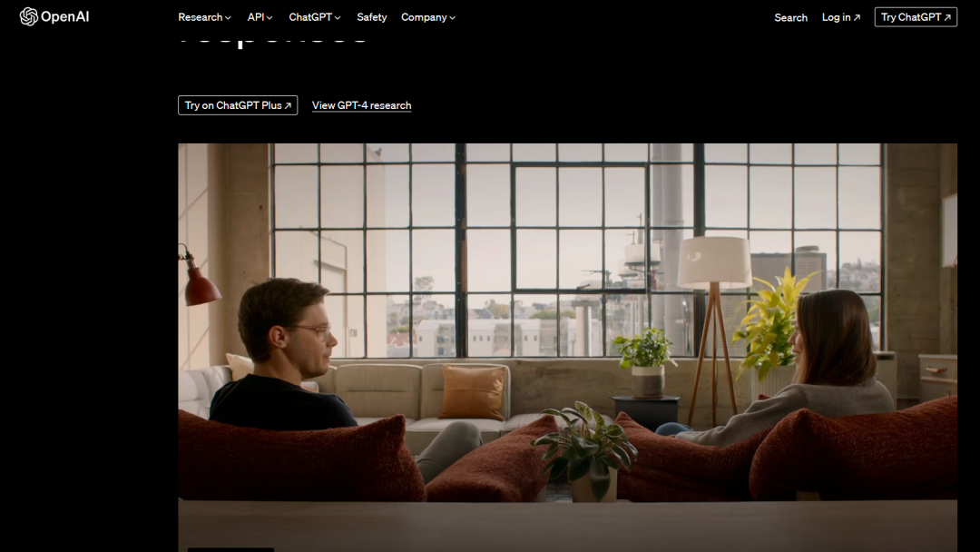Image resolution: width=980 pixels, height=552 pixels.
Task: Click the Log in link
Action: pos(836,17)
